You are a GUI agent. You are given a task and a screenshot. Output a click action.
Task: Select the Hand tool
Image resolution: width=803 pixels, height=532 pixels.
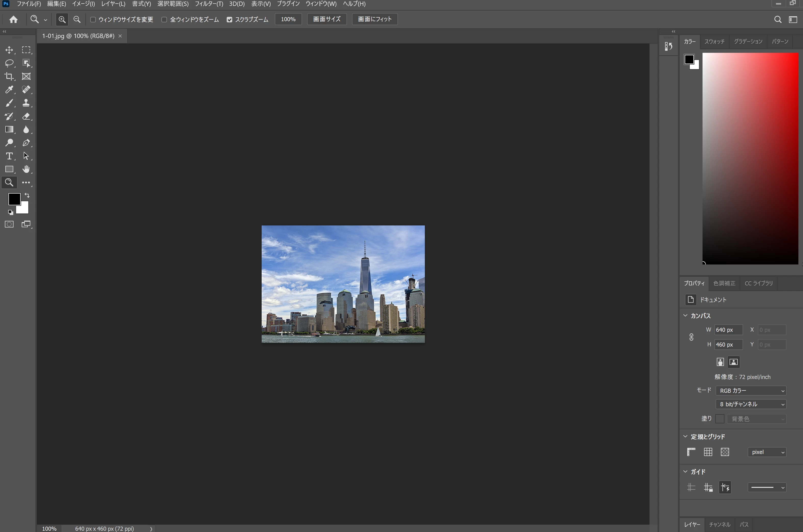[x=26, y=169]
